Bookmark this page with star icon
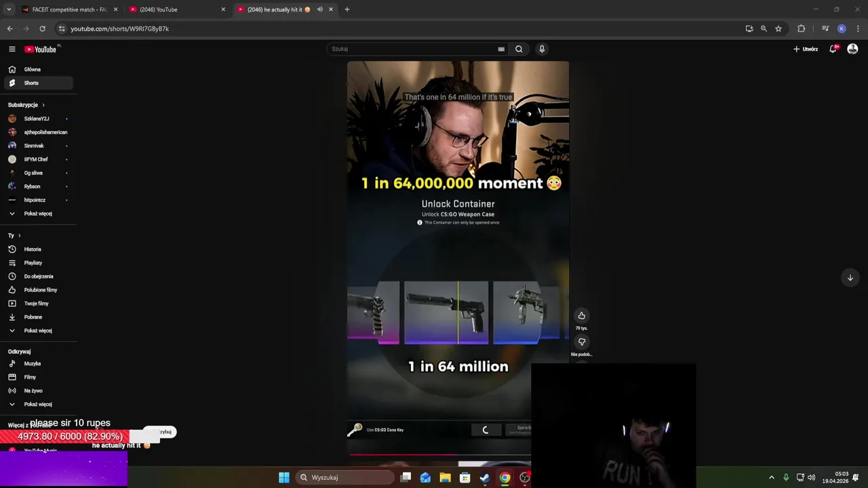The image size is (868, 488). [x=778, y=28]
